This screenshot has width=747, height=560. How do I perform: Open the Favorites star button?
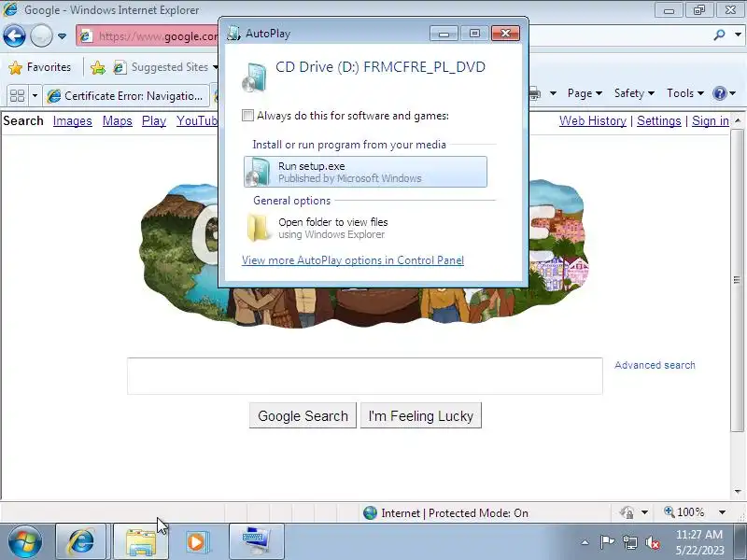point(39,67)
